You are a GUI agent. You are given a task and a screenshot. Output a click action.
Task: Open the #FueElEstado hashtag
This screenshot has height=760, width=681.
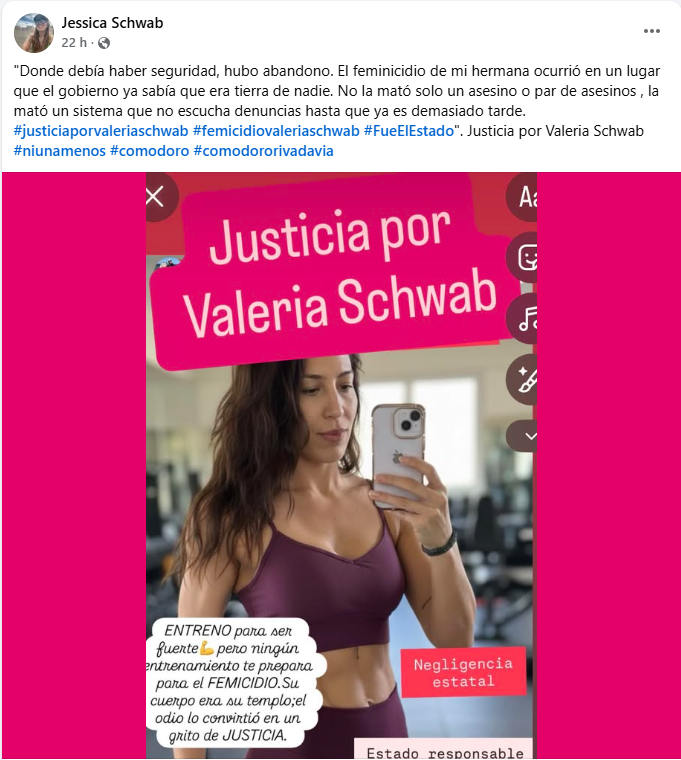point(409,131)
